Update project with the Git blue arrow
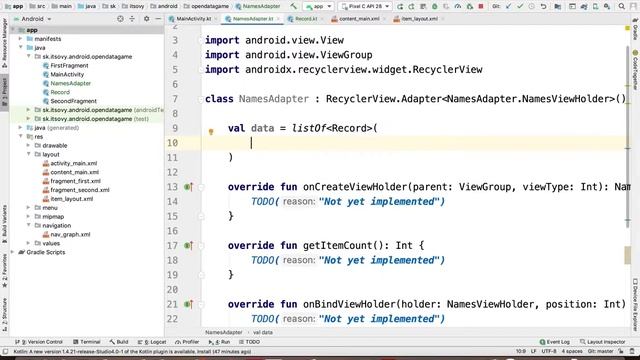This screenshot has width=640, height=360. (x=508, y=7)
